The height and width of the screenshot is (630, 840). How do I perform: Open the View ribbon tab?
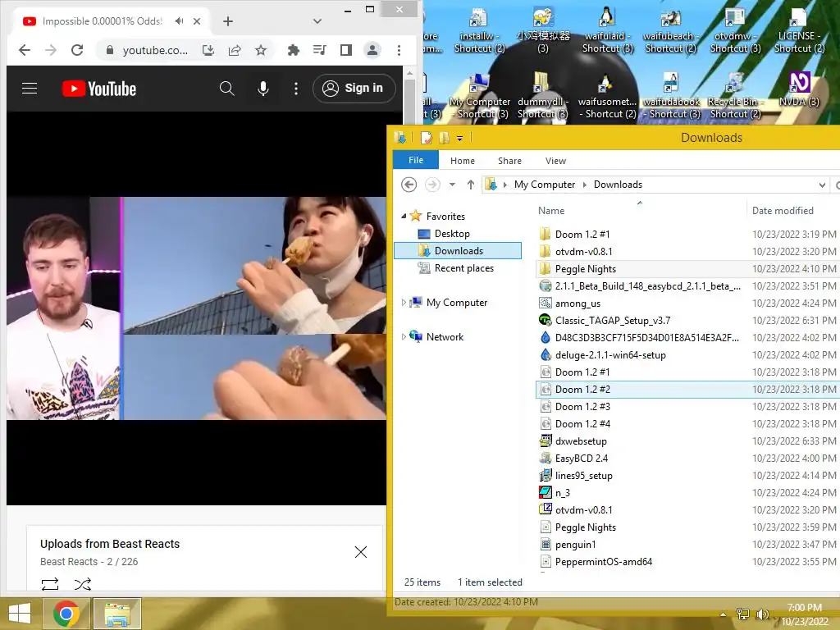point(555,161)
